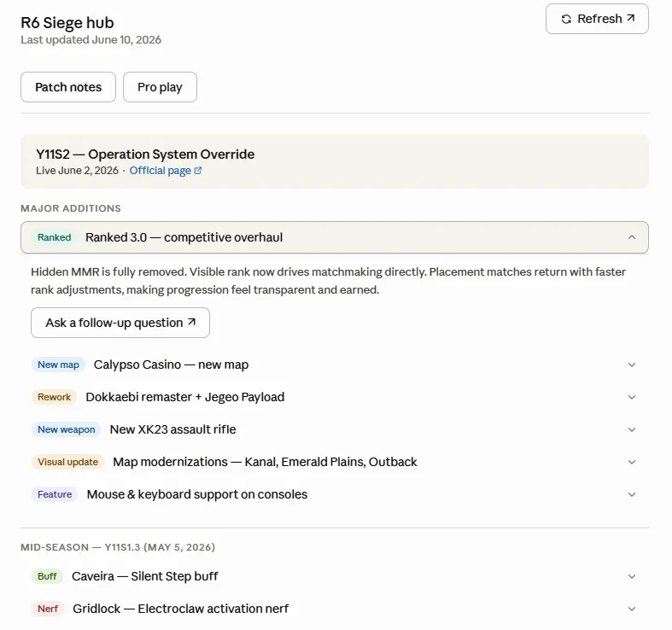The height and width of the screenshot is (630, 672).
Task: Select the Calypso Casino — new map title
Action: pyautogui.click(x=171, y=365)
